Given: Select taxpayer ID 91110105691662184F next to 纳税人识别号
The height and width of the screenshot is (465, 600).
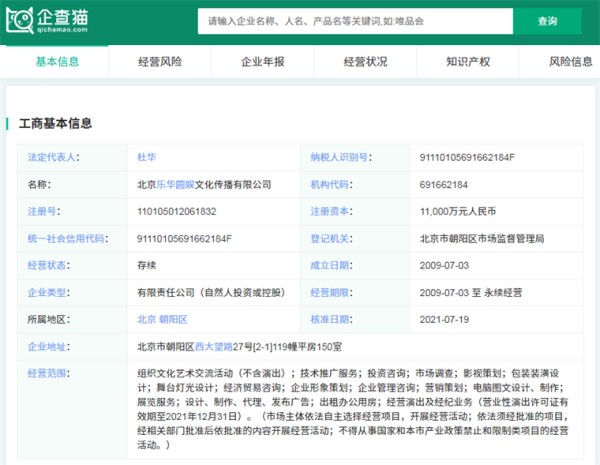Looking at the screenshot, I should click(x=467, y=157).
